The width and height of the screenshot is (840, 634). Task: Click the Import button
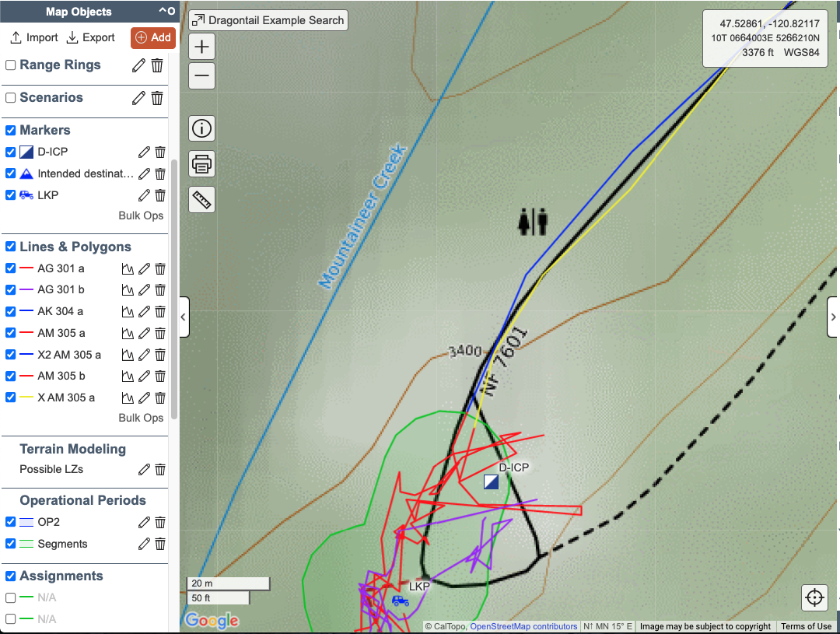point(34,37)
